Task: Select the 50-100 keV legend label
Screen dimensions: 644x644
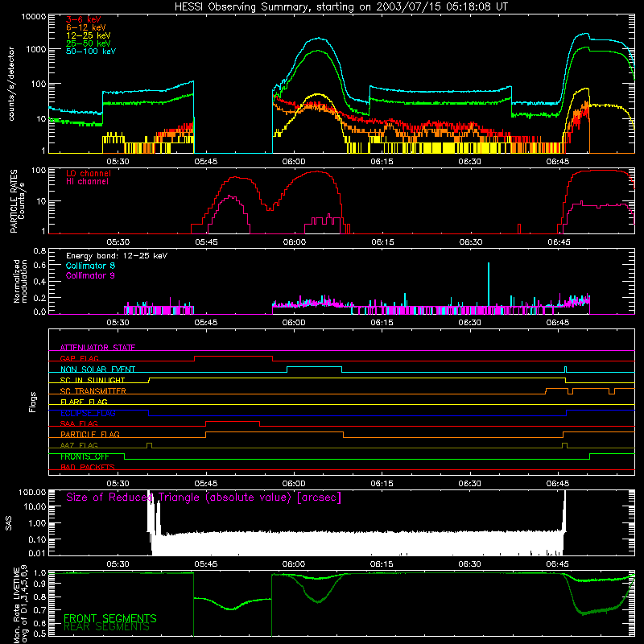Action: (91, 52)
